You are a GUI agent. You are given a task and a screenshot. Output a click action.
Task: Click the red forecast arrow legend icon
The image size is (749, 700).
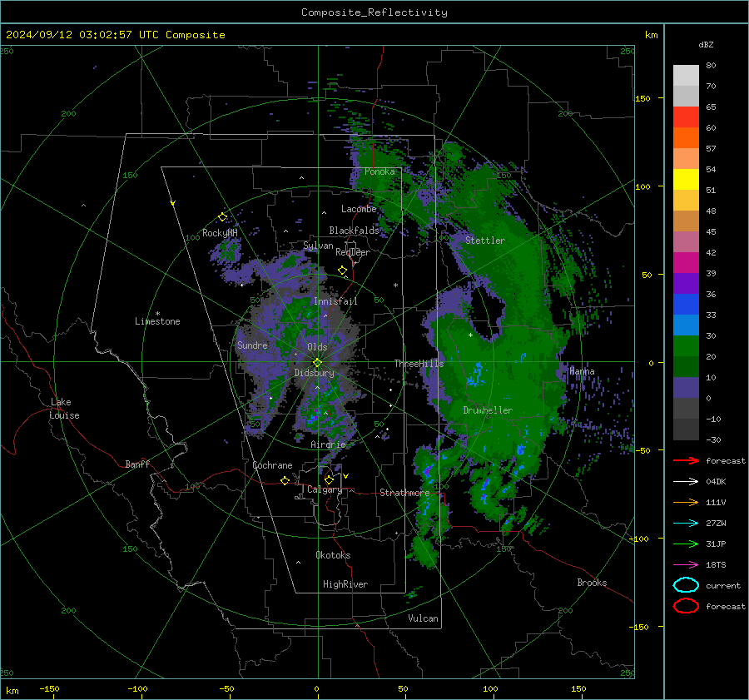click(686, 460)
